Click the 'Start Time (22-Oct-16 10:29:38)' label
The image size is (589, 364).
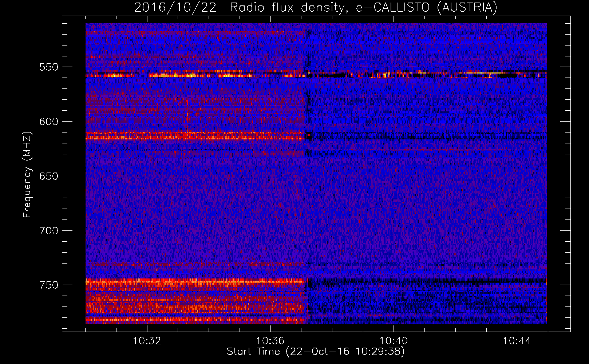pyautogui.click(x=316, y=352)
